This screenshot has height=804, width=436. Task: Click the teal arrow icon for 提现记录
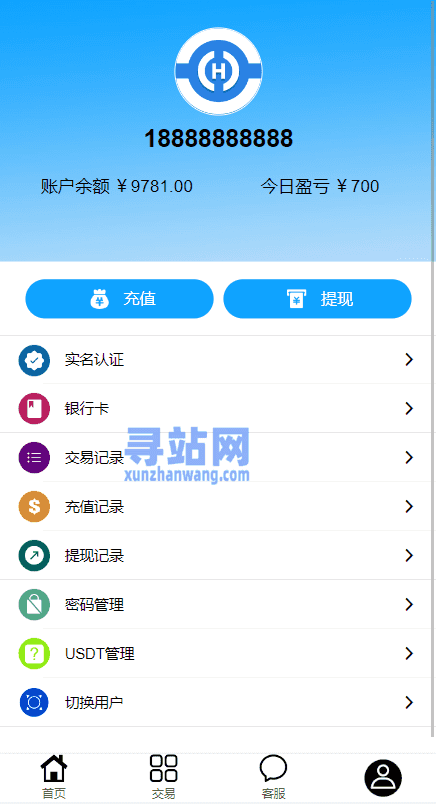tap(34, 555)
